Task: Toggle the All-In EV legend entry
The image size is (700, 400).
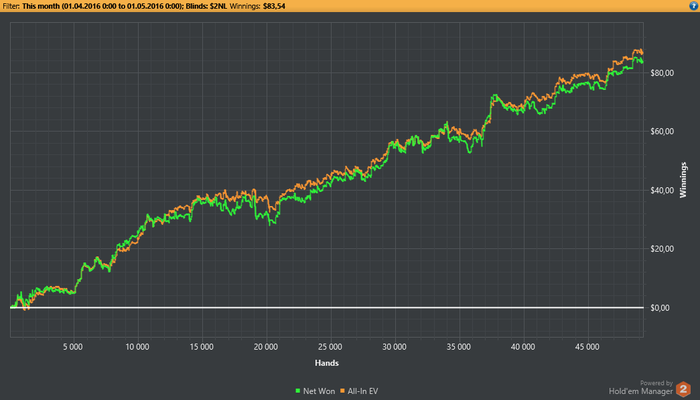Action: pos(359,391)
